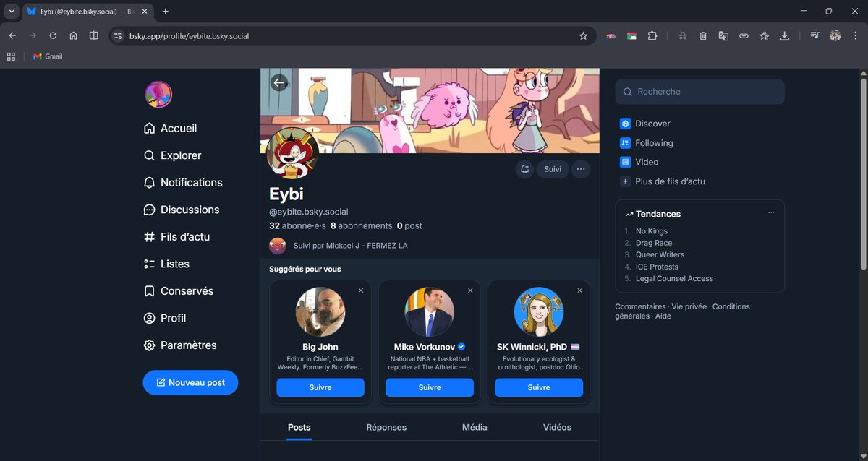Open 32 abonné·e·s followers list
Screen dimensions: 868x461
tap(297, 225)
